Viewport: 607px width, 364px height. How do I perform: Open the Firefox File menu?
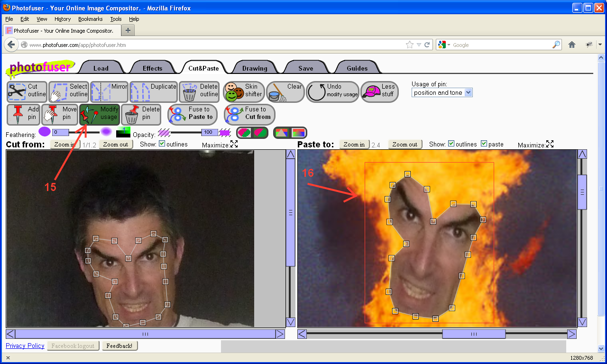pos(9,19)
